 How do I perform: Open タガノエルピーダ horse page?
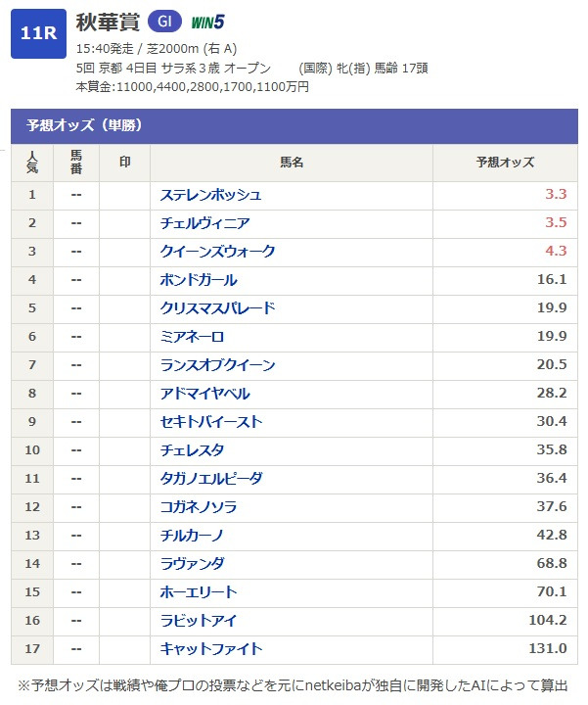[211, 479]
